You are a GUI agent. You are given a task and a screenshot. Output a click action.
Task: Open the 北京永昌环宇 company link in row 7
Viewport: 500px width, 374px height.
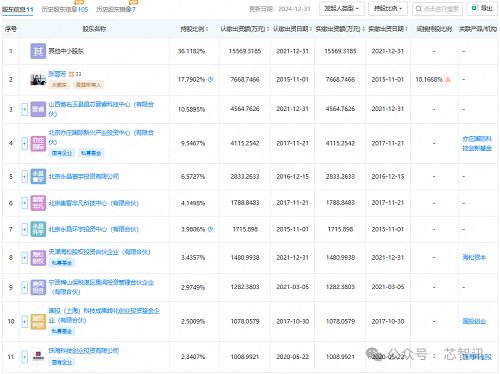(x=94, y=229)
